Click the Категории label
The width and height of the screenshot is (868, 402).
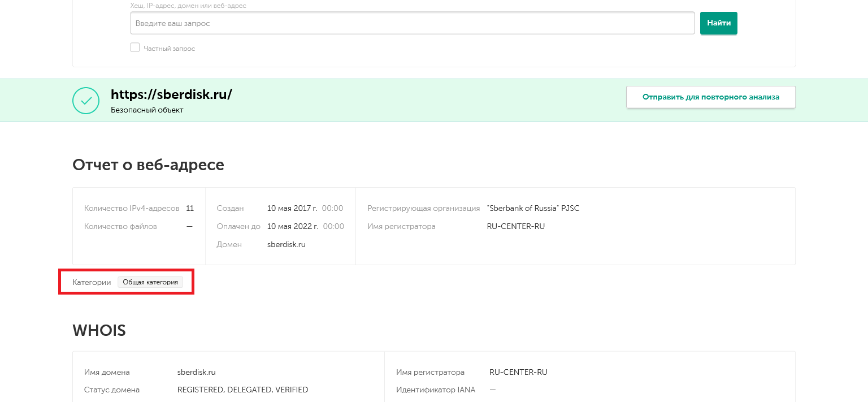pyautogui.click(x=92, y=282)
